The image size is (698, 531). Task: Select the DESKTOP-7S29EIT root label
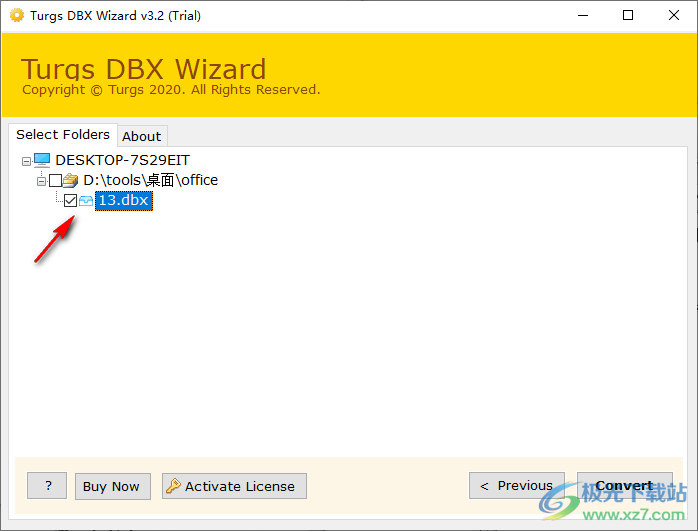(x=122, y=160)
